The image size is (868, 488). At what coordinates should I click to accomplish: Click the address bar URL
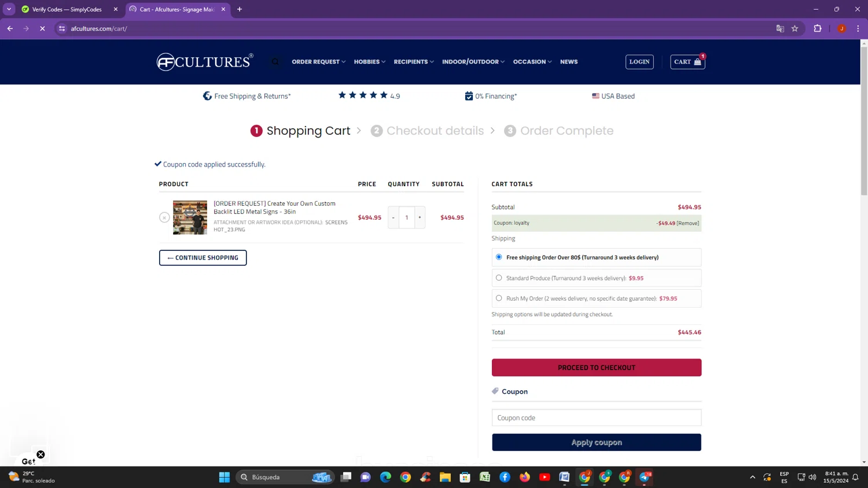(x=99, y=28)
